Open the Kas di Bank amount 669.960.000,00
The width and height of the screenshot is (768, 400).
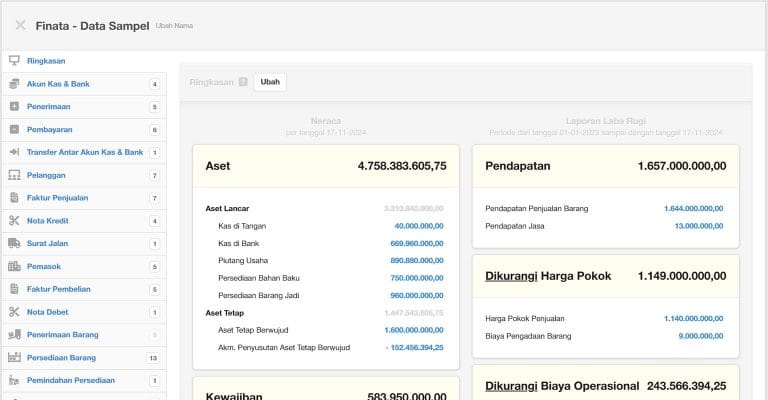pos(417,243)
